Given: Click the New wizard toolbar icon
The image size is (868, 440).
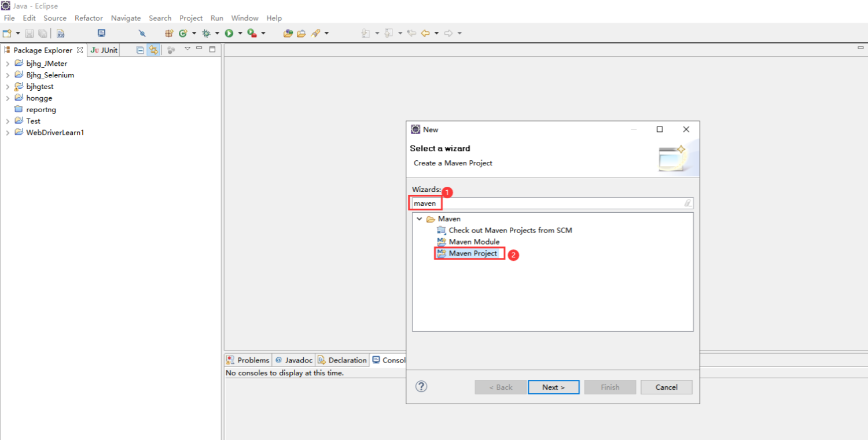Looking at the screenshot, I should [7, 33].
